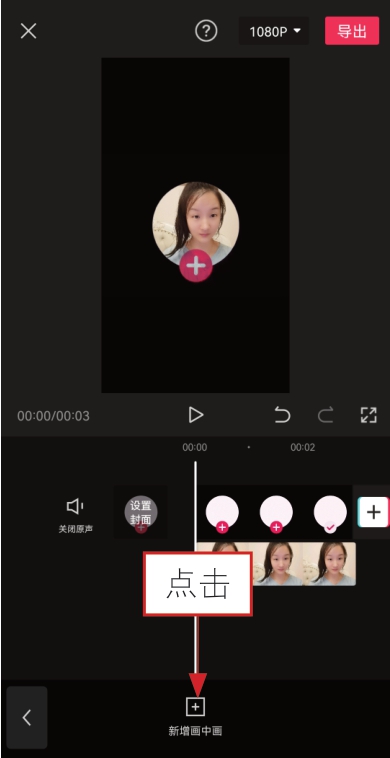Close the editor with the X icon
The width and height of the screenshot is (390, 758).
tap(28, 31)
